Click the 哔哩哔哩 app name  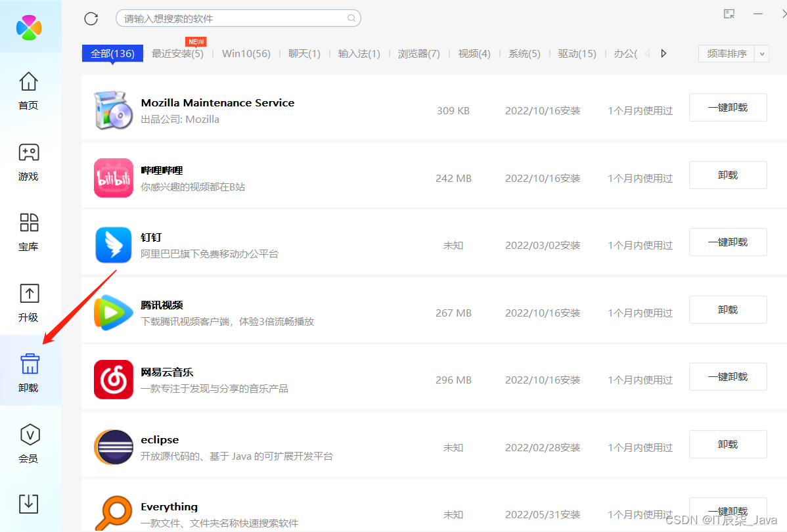click(162, 171)
